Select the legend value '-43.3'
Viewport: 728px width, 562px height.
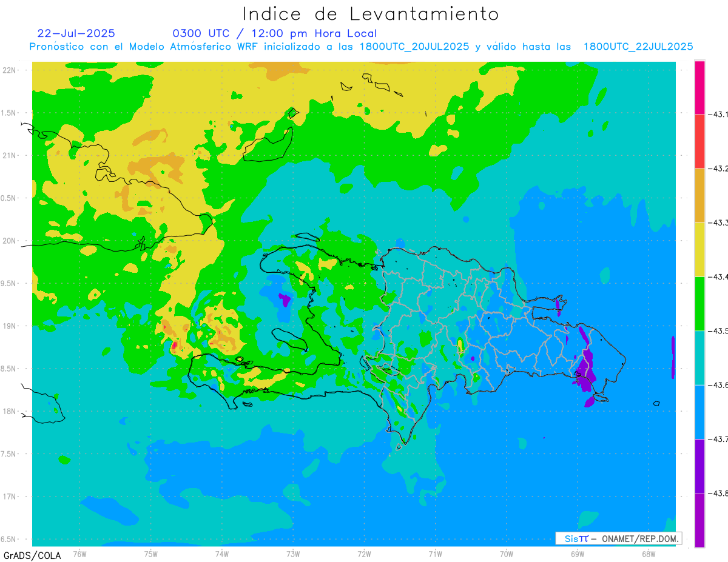click(718, 222)
